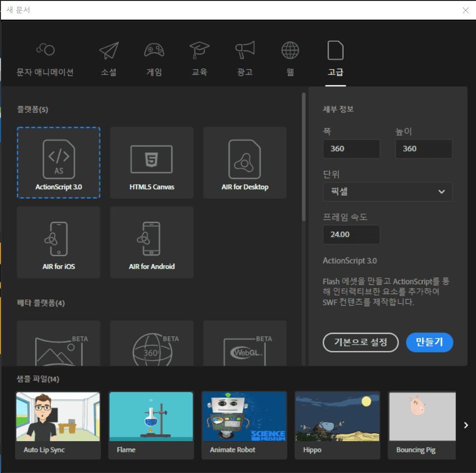This screenshot has width=476, height=473.
Task: Choose the ActionScript 3.0 platform icon
Action: point(59,163)
